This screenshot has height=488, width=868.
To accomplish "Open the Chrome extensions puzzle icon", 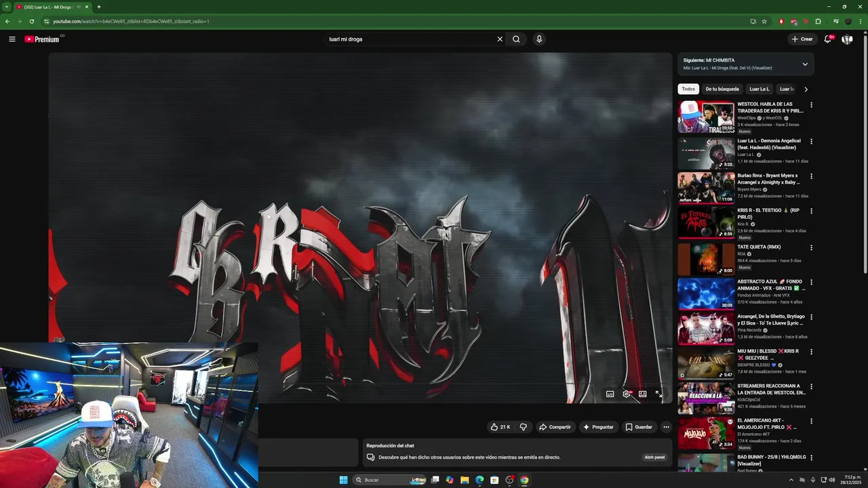I will [818, 21].
